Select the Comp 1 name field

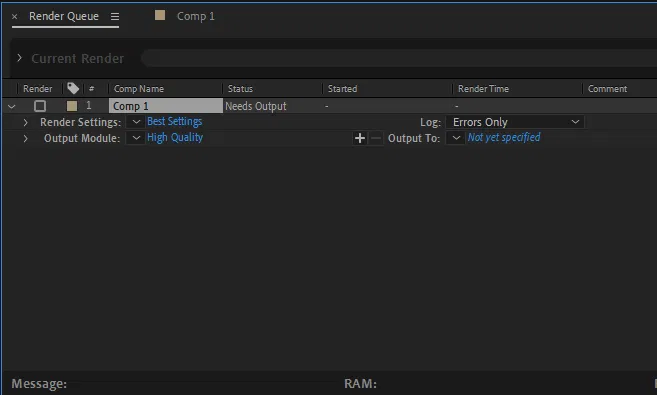(x=166, y=106)
